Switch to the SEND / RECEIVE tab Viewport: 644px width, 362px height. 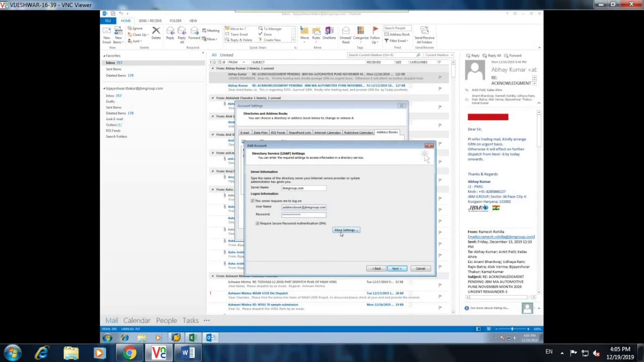tap(150, 21)
